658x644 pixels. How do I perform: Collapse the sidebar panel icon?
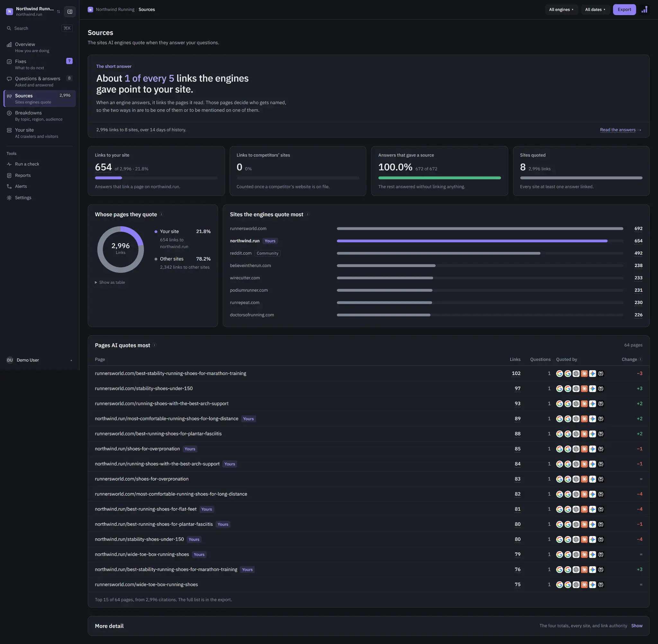pos(70,12)
